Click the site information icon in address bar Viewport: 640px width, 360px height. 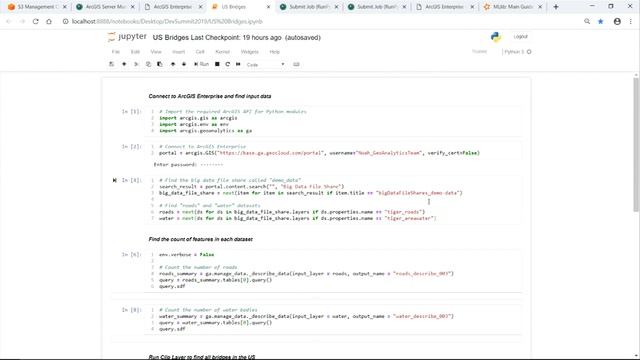pyautogui.click(x=65, y=21)
